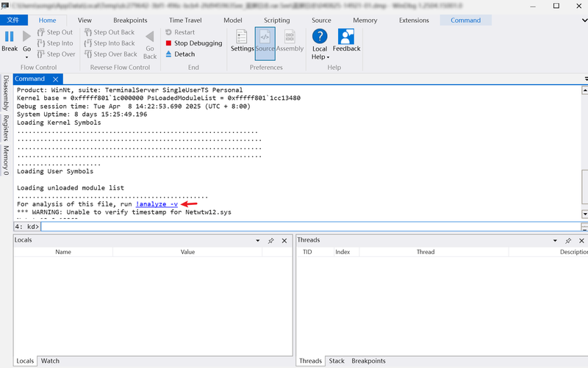The height and width of the screenshot is (368, 588).
Task: Select the Command document tab
Action: pos(29,79)
